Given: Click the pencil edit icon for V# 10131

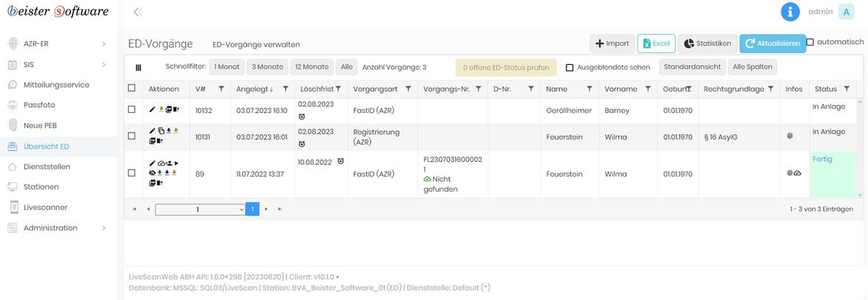Looking at the screenshot, I should [x=152, y=130].
